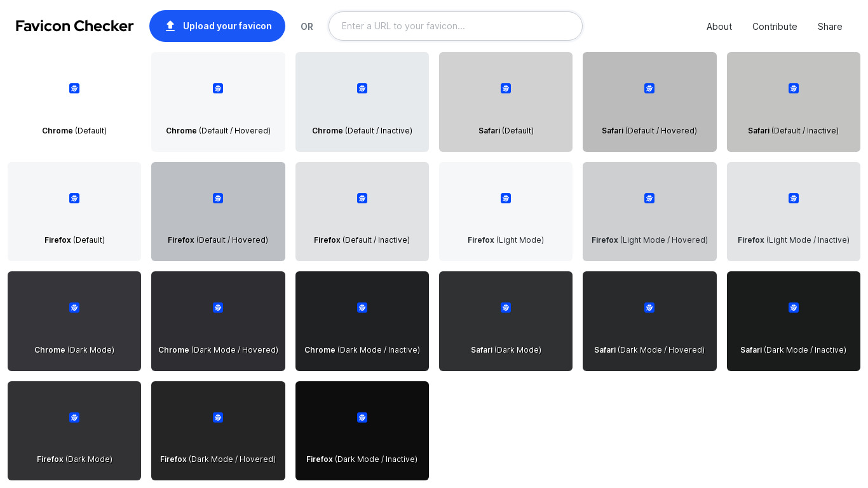868x488 pixels.
Task: Click the "Chrome (Default / Hovered)" label
Action: (218, 131)
